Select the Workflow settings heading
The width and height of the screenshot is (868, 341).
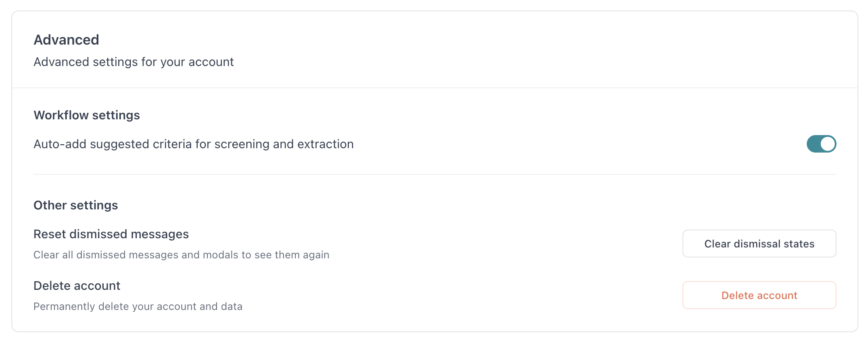(87, 115)
